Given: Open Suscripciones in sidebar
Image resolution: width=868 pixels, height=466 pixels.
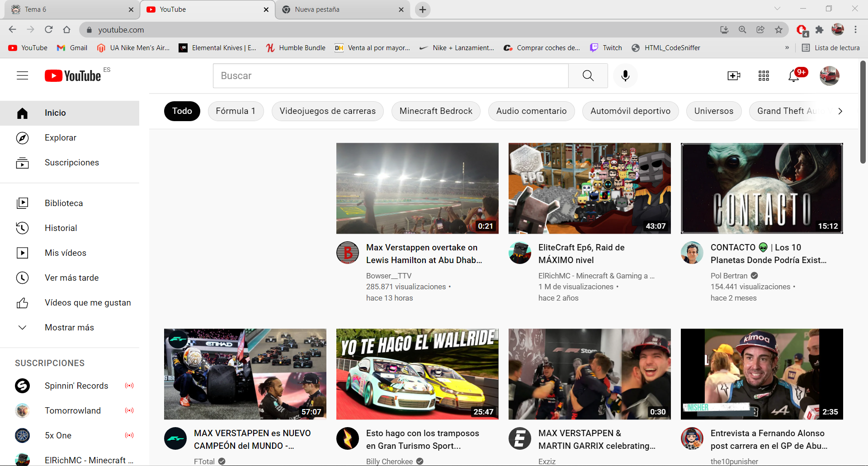Looking at the screenshot, I should tap(70, 163).
